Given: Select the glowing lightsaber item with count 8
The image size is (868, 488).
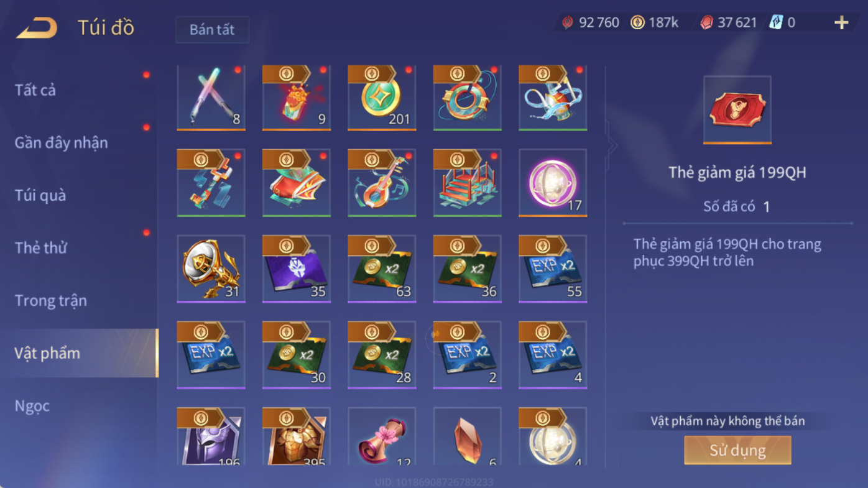Looking at the screenshot, I should point(211,98).
